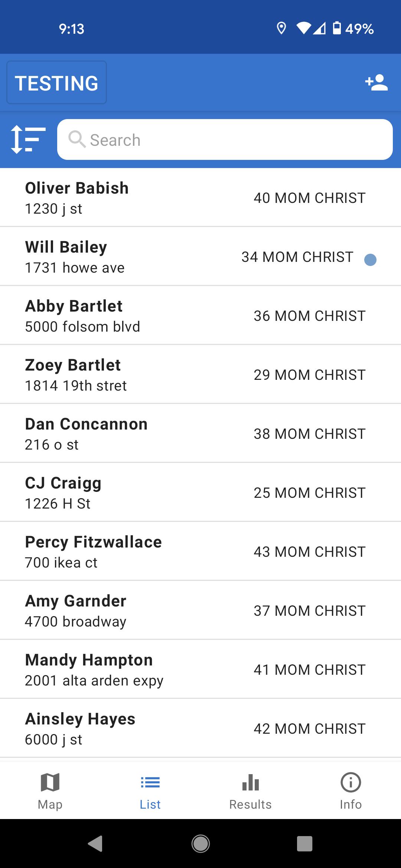Click the search magnifier icon
Image resolution: width=401 pixels, height=868 pixels.
[77, 139]
